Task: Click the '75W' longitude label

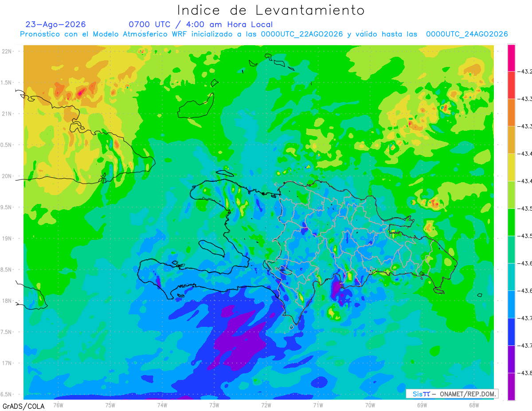Action: point(110,405)
